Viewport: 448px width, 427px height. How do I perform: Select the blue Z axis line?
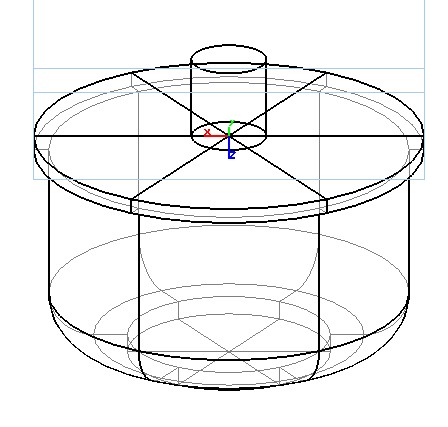pos(229,146)
